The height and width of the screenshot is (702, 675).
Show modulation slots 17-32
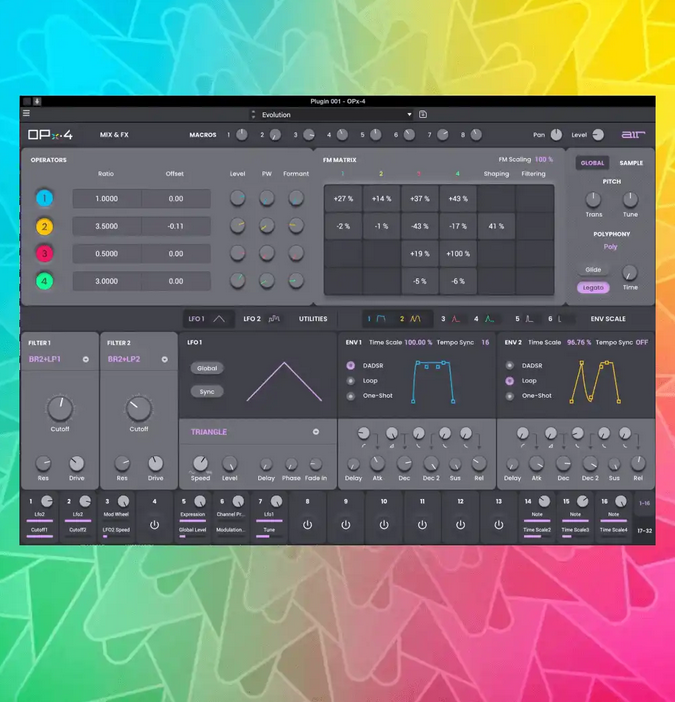645,531
